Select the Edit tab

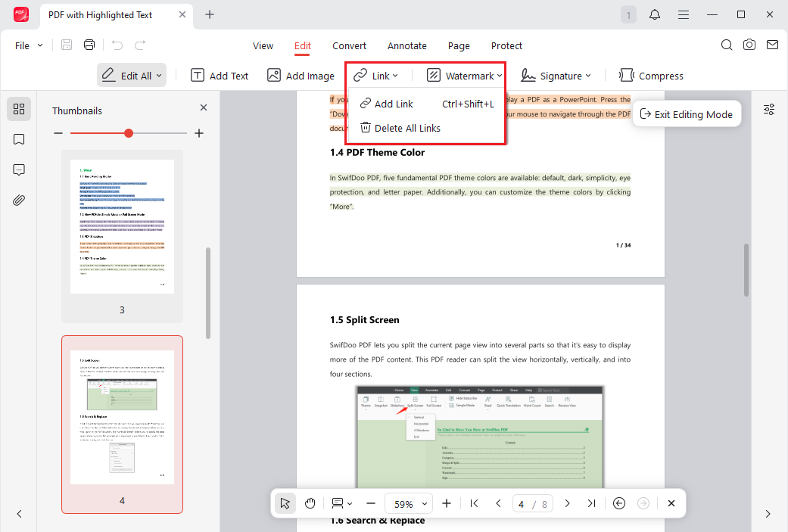tap(303, 45)
